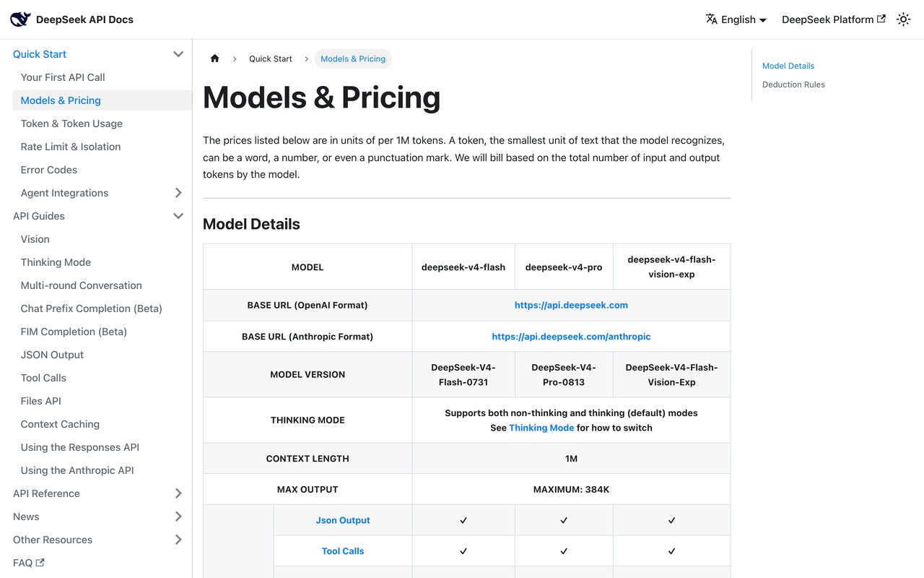Click the BASE URL (OpenAI Format) row label

coord(308,305)
